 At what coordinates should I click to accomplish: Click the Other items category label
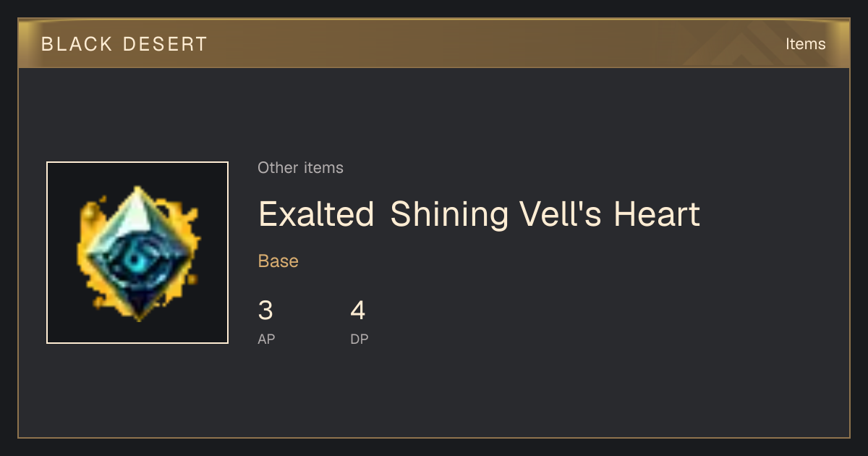click(300, 168)
